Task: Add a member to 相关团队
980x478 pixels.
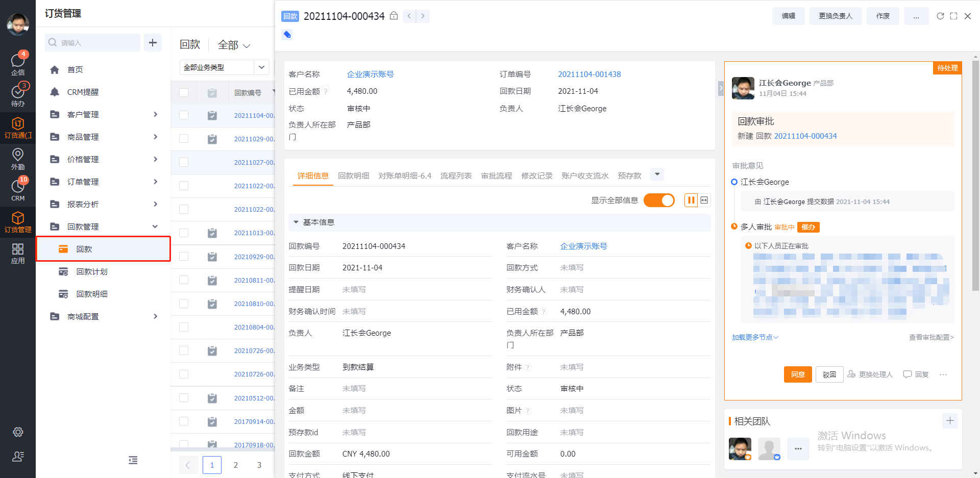Action: (x=950, y=421)
